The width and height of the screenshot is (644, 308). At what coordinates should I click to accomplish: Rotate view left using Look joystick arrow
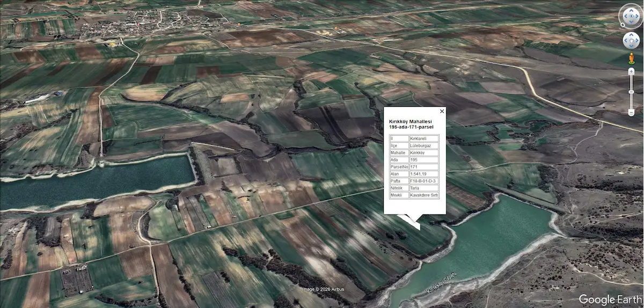coord(626,16)
